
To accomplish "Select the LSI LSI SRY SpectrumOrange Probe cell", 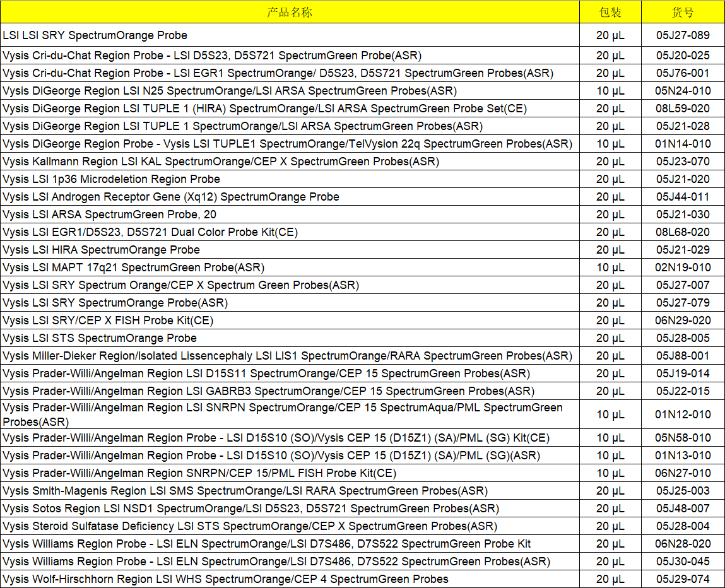I will (x=95, y=35).
